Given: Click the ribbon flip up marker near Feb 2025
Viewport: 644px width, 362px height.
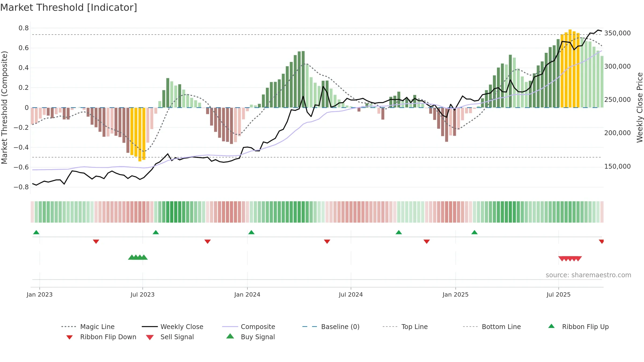Looking at the screenshot, I should tap(474, 232).
